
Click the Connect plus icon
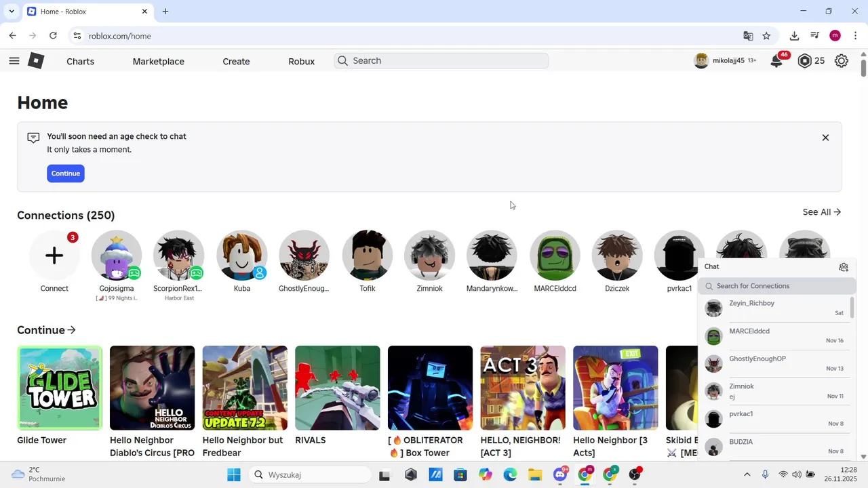click(54, 256)
